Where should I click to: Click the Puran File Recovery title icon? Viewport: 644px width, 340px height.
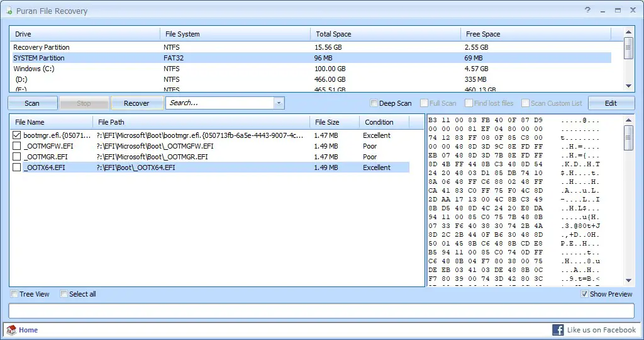(x=9, y=11)
